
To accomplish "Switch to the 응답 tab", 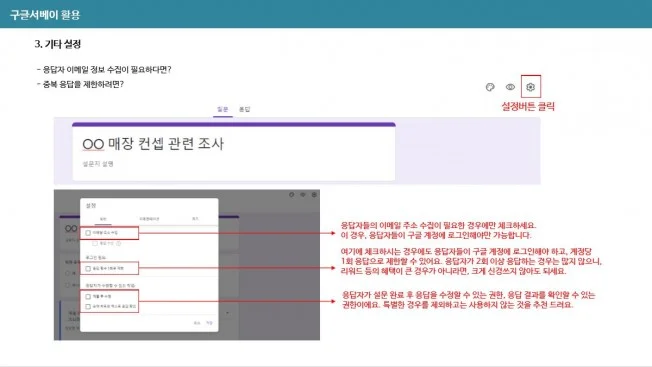I will pyautogui.click(x=244, y=109).
